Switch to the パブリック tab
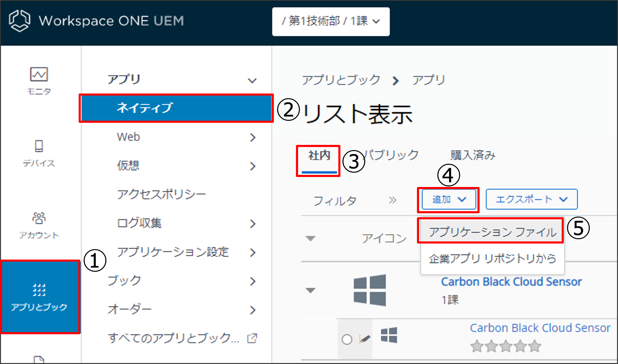This screenshot has height=364, width=618. [391, 155]
